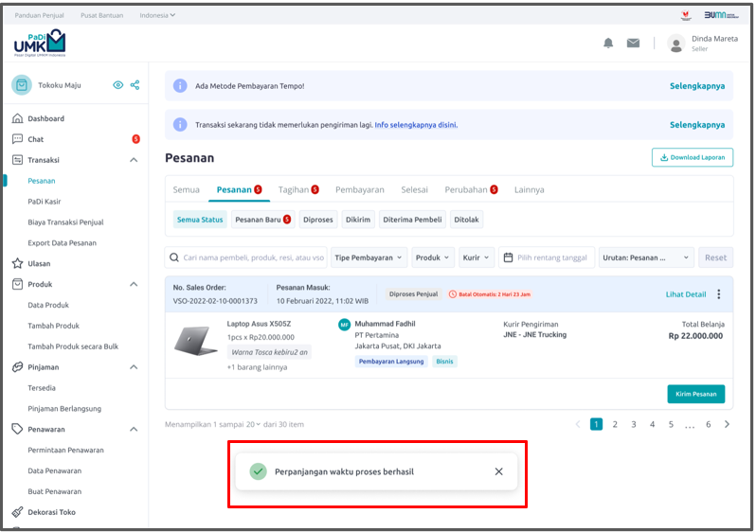Dismiss the success toast notification

pos(498,471)
